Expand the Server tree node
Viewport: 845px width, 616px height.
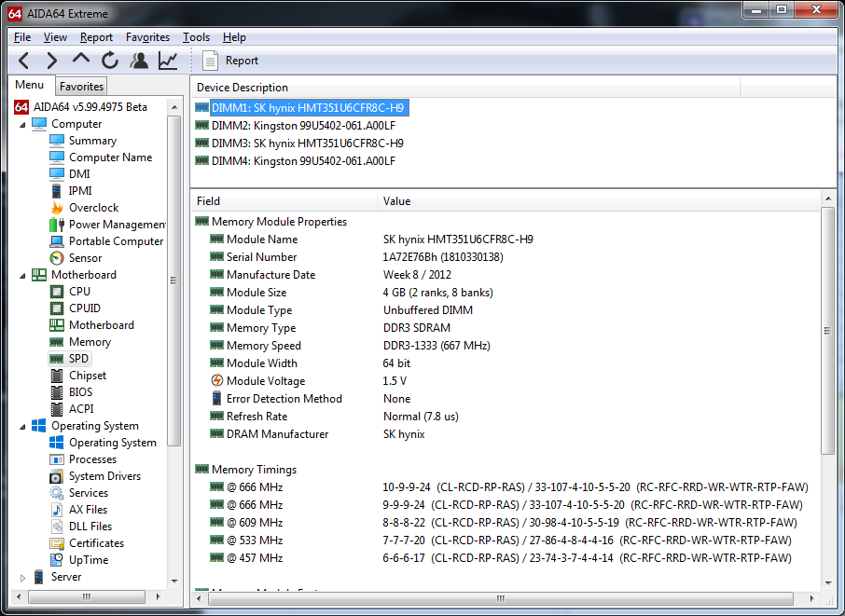[23, 577]
